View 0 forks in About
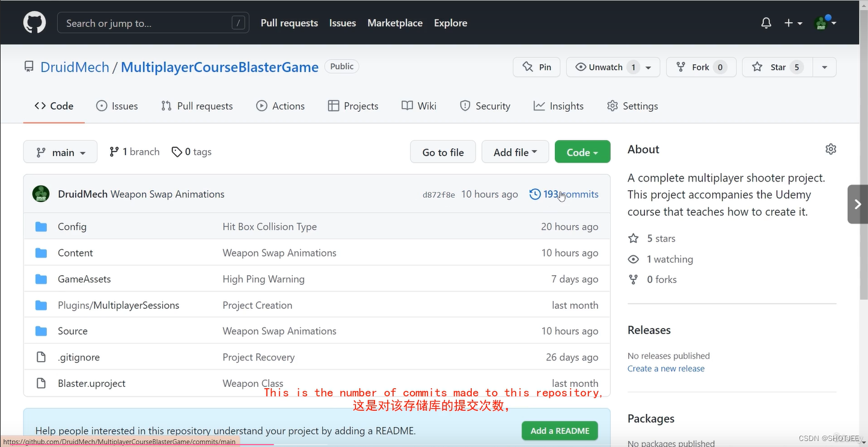 (x=652, y=279)
